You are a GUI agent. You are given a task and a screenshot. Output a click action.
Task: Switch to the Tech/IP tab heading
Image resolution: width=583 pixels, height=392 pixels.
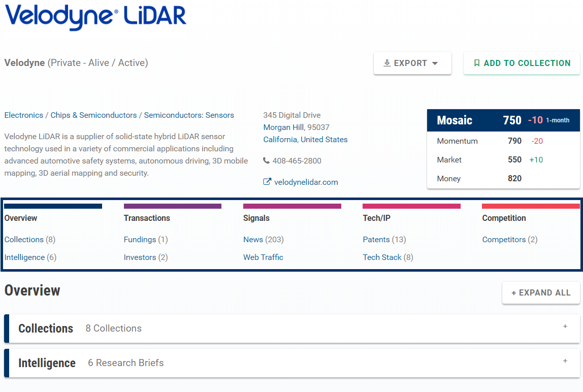[376, 218]
